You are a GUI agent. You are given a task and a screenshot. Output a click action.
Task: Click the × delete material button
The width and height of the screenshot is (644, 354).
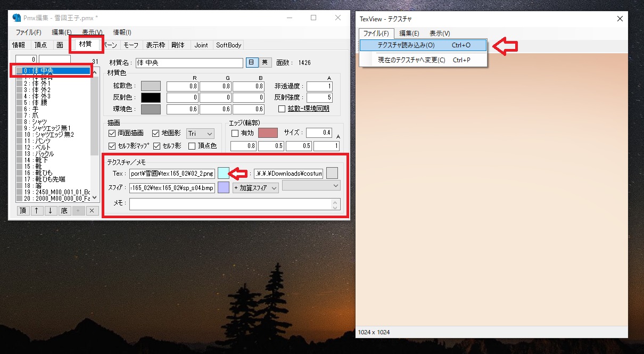point(92,211)
